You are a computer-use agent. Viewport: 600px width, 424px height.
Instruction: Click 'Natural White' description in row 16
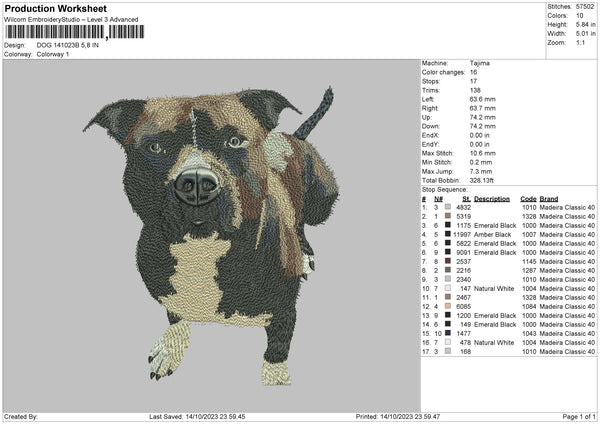[x=494, y=342]
